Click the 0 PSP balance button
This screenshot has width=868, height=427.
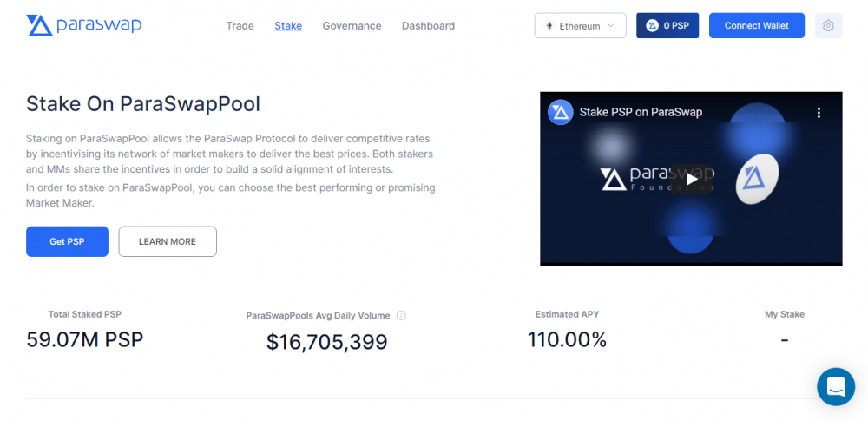[x=667, y=25]
